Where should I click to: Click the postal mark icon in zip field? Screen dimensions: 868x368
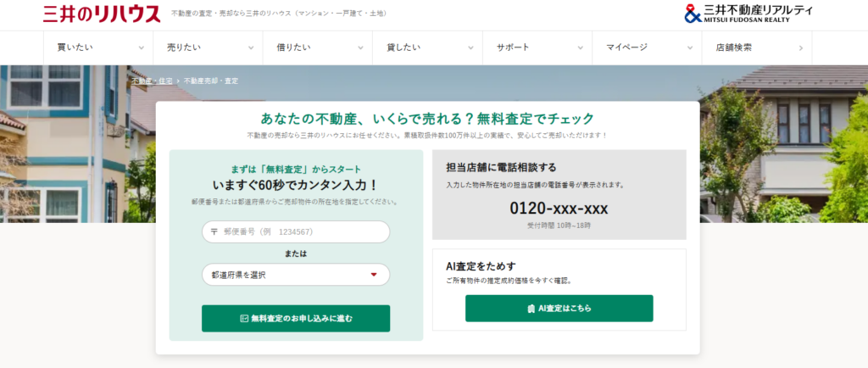coord(214,231)
